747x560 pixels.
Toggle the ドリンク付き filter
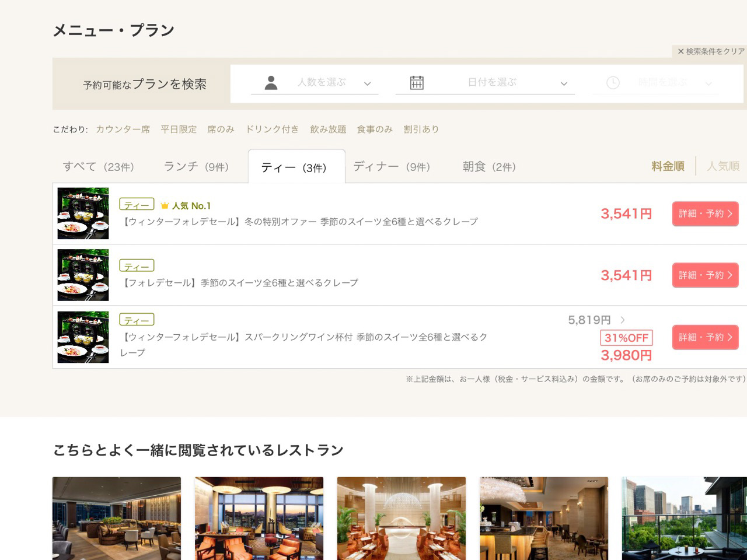272,129
